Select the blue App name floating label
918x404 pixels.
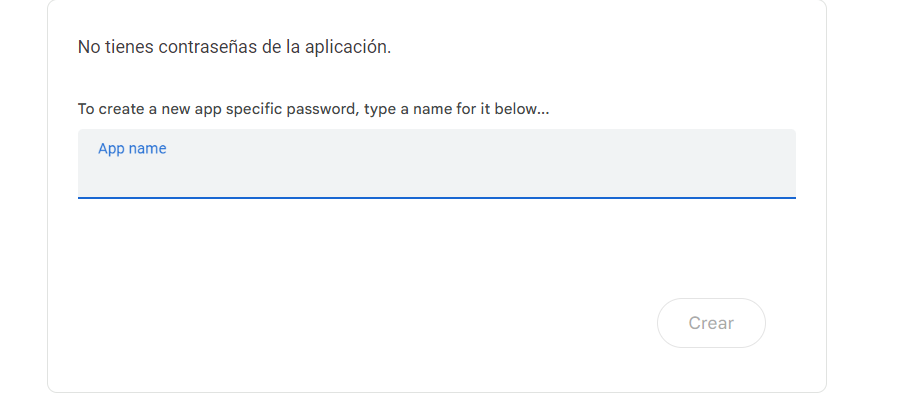tap(132, 149)
